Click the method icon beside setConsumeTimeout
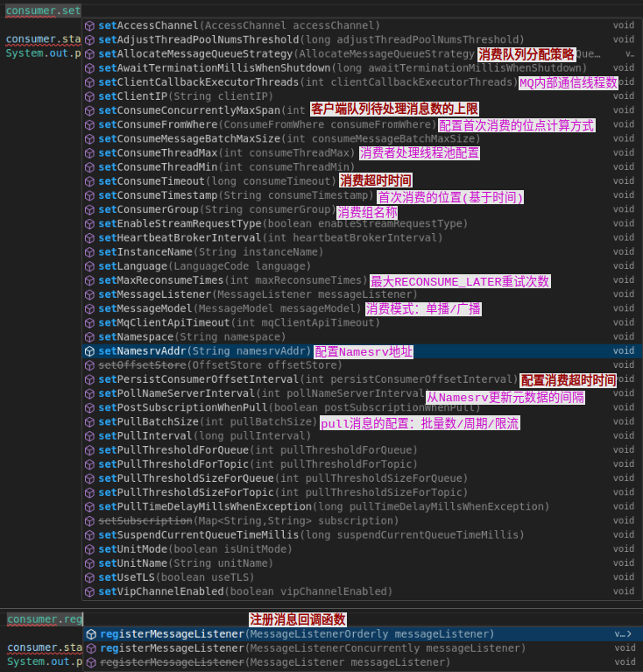643x672 pixels. point(90,181)
